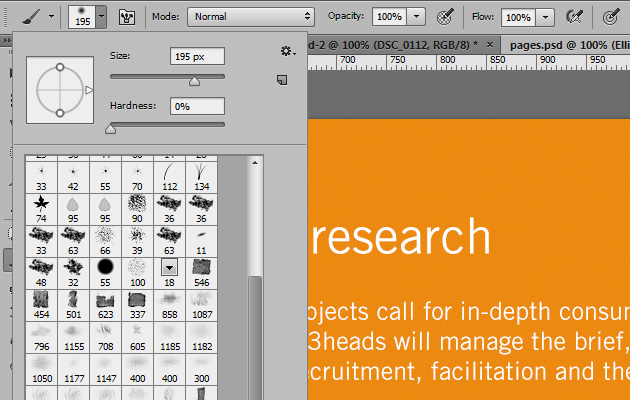Expand the tool preset arrow beside the brush icon
Screen dimensions: 630x400
51,16
